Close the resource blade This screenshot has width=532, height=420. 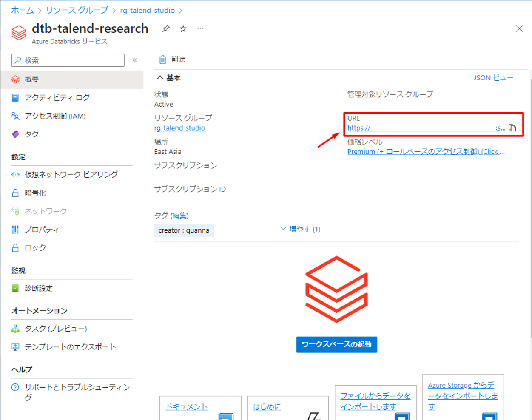coord(519,28)
